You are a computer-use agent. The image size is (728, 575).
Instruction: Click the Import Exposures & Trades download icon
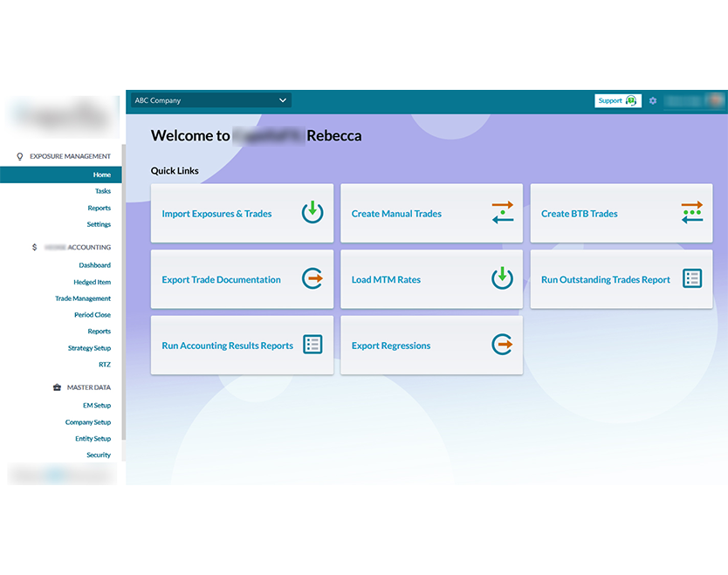pyautogui.click(x=312, y=212)
